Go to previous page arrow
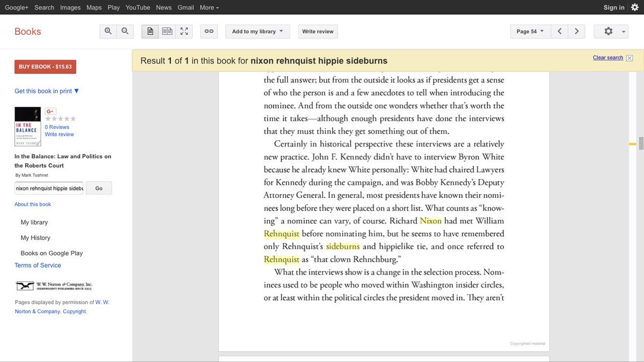The width and height of the screenshot is (644, 362). [x=559, y=32]
